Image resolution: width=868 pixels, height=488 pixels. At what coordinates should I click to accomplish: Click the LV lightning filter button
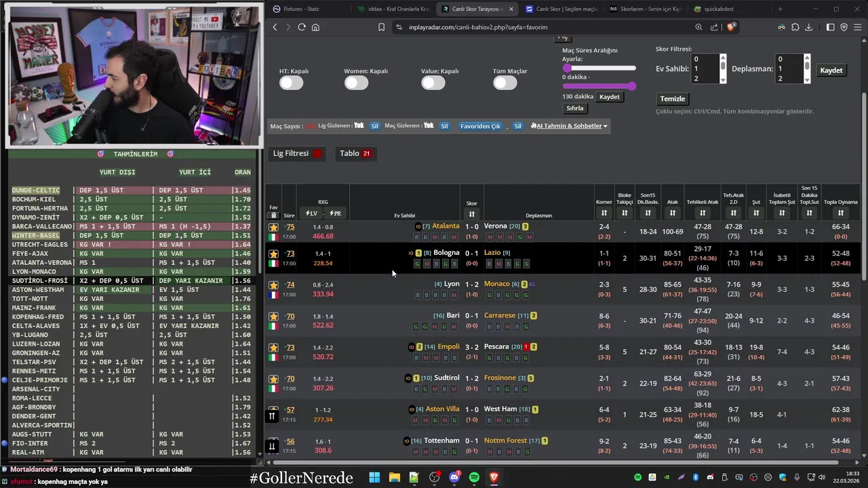tap(311, 213)
